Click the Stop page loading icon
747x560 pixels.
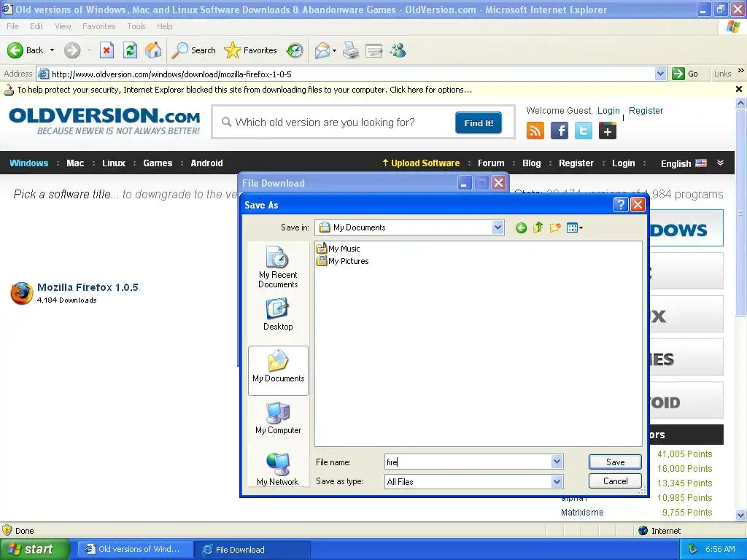(107, 50)
